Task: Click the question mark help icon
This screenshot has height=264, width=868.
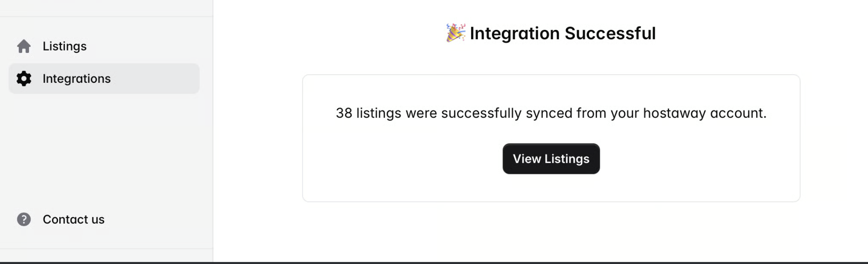Action: 24,219
